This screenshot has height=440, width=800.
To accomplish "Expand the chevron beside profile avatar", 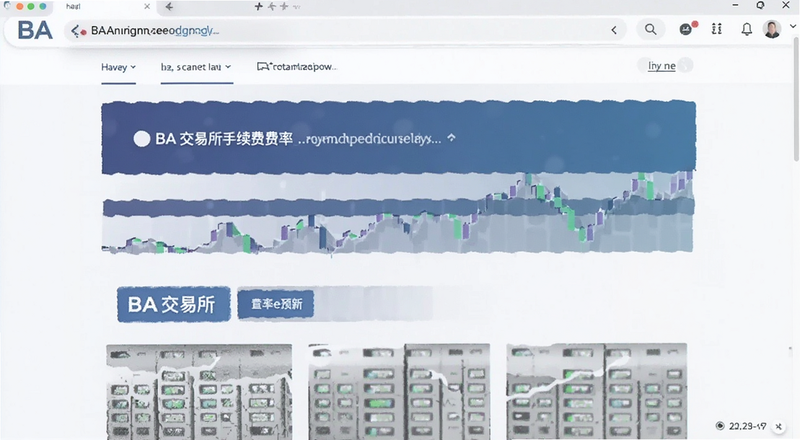I will tap(793, 27).
